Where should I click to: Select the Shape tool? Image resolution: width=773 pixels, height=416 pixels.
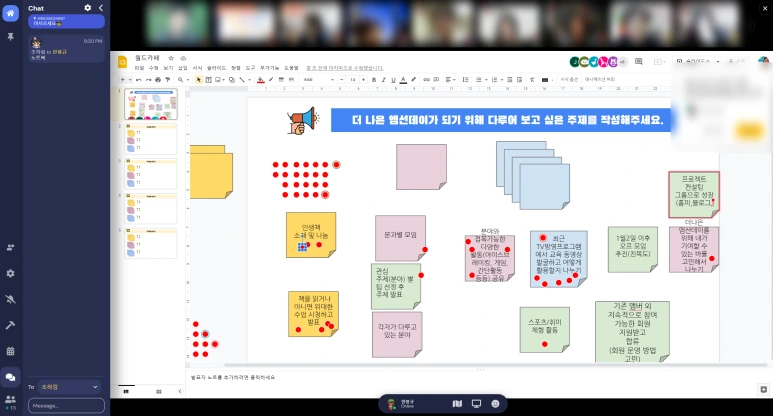[232, 79]
